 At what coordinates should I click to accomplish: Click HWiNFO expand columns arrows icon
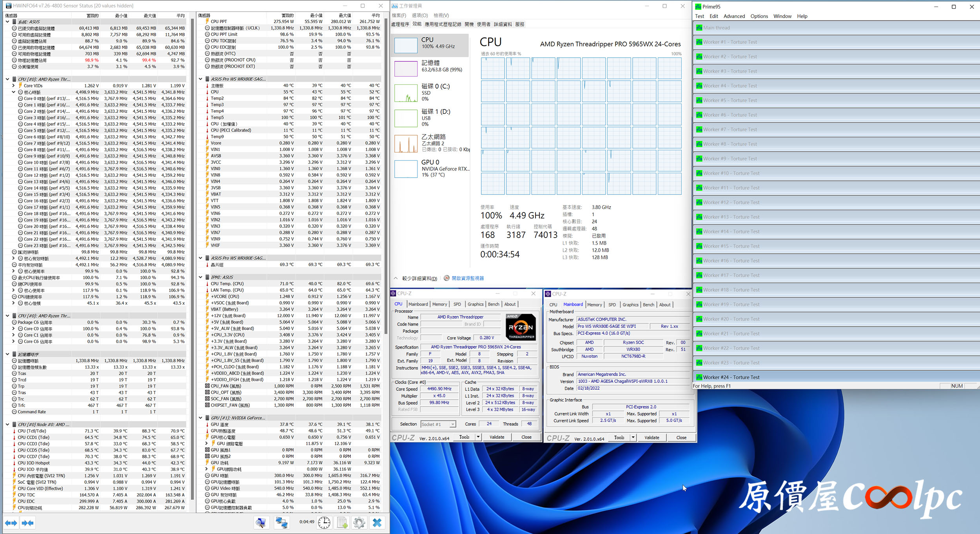click(11, 523)
